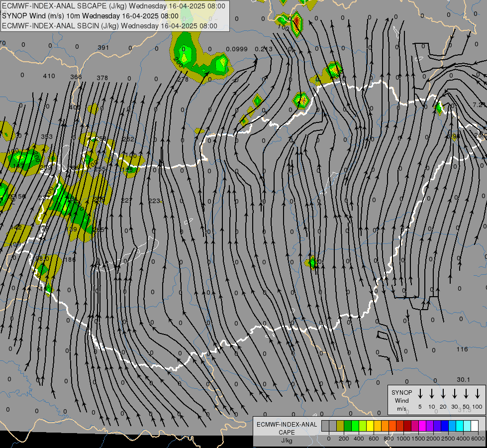This screenshot has width=487, height=448.
Task: Click the map value 265
Action: (98, 230)
